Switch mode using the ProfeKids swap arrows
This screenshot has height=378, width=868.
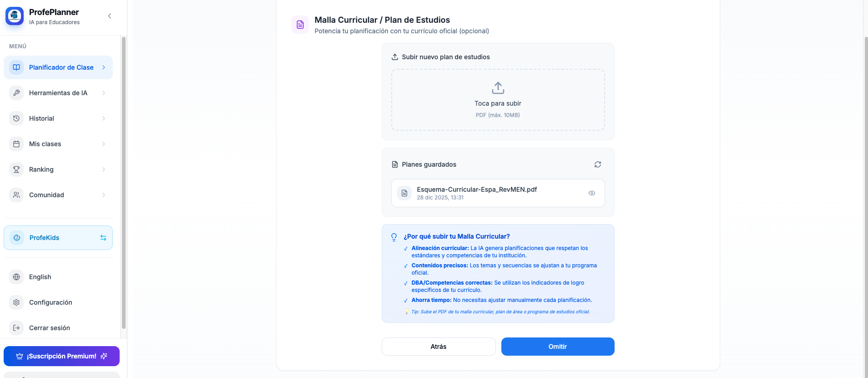pos(103,238)
